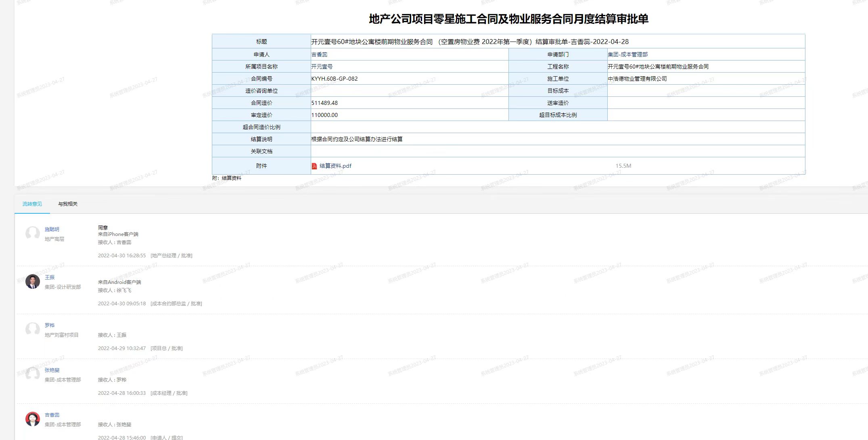The height and width of the screenshot is (440, 868).
Task: Open 王振 user name link
Action: click(50, 277)
